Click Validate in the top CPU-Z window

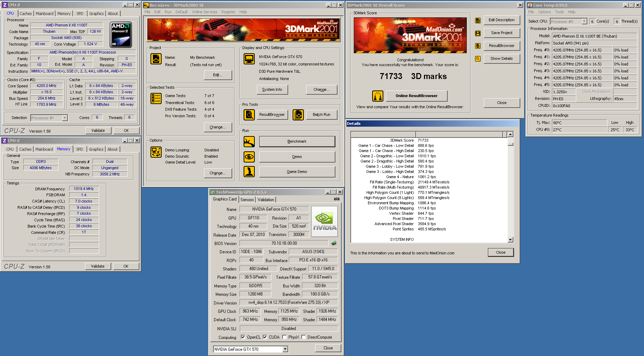coord(98,130)
